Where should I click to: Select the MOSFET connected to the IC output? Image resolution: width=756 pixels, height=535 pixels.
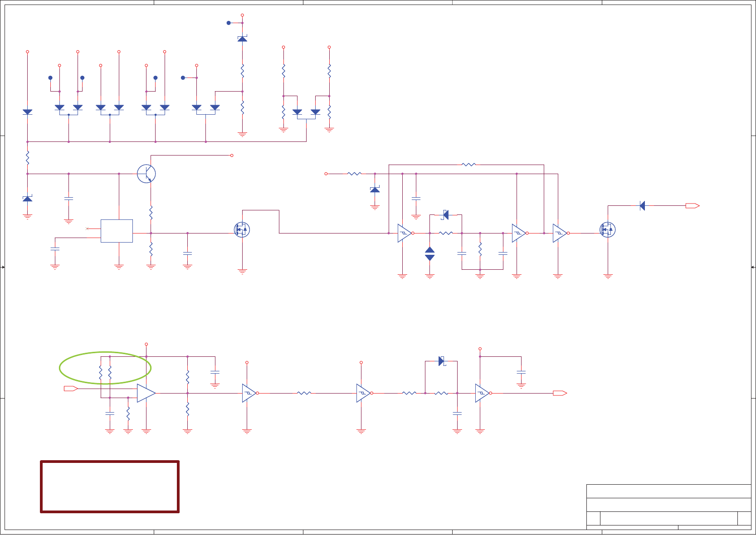tap(242, 230)
